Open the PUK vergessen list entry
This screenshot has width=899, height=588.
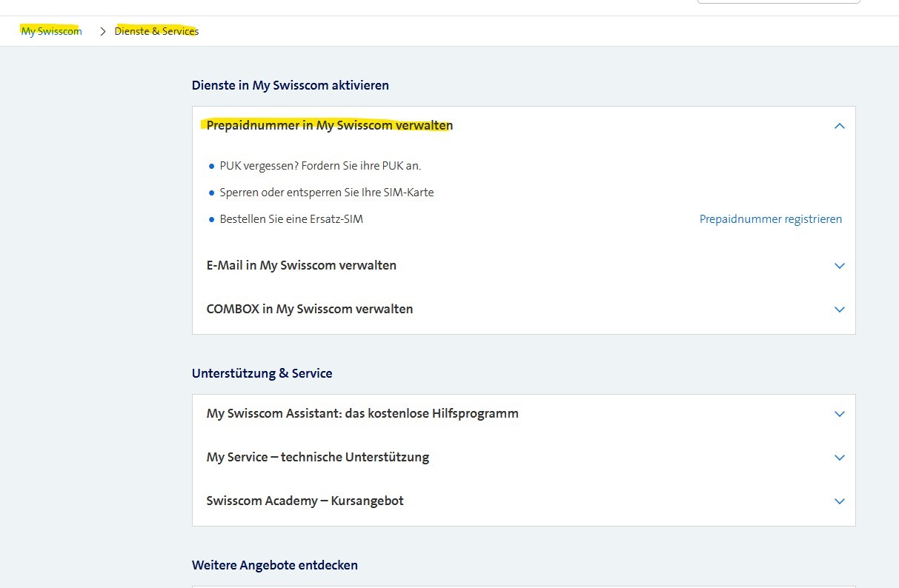320,165
